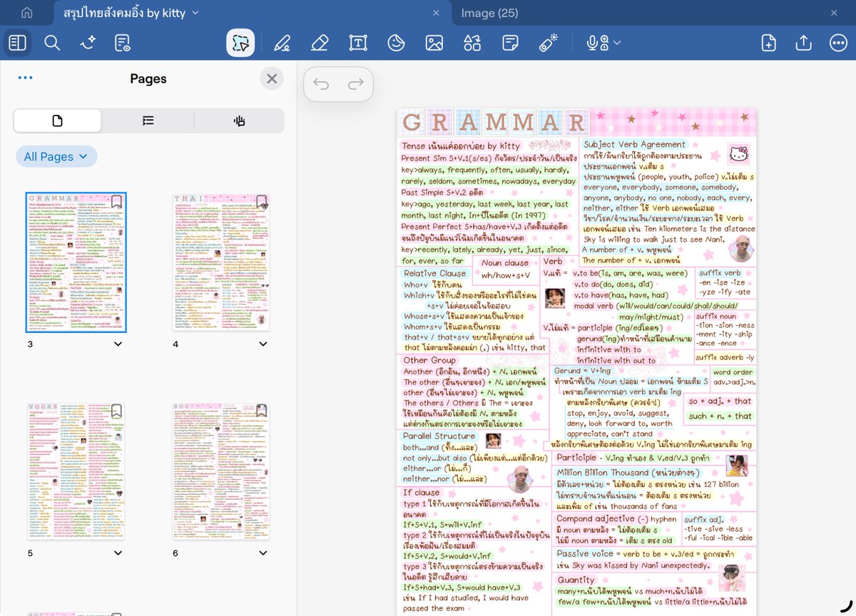The width and height of the screenshot is (856, 616).
Task: Expand the microphone options dropdown arrow
Action: pos(617,43)
